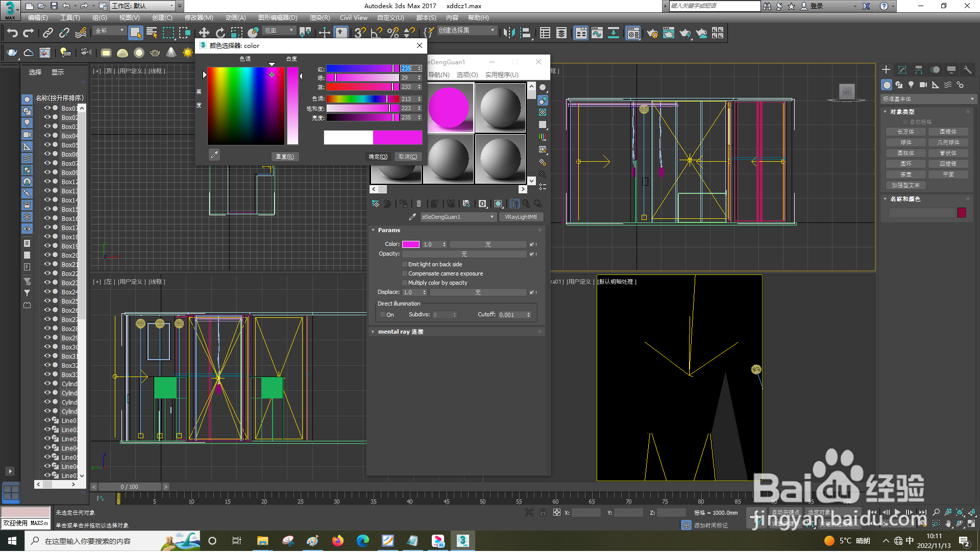Click the Redo arrow in main toolbar
980x552 pixels.
tap(29, 33)
